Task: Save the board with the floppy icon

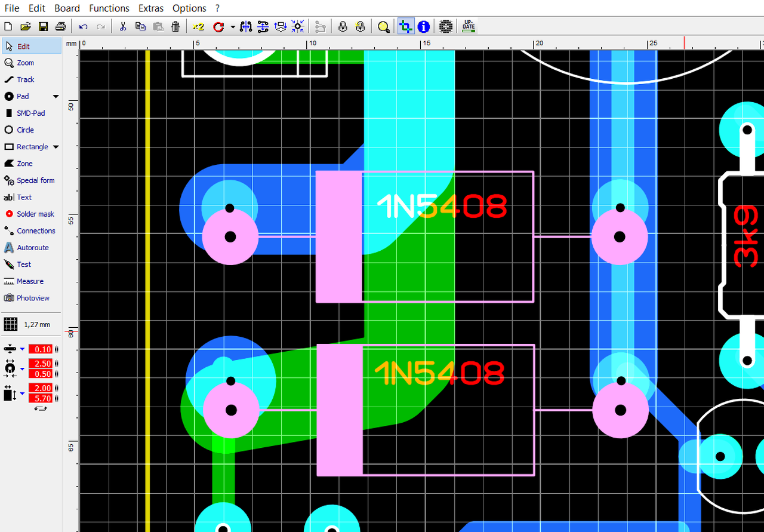Action: tap(43, 26)
